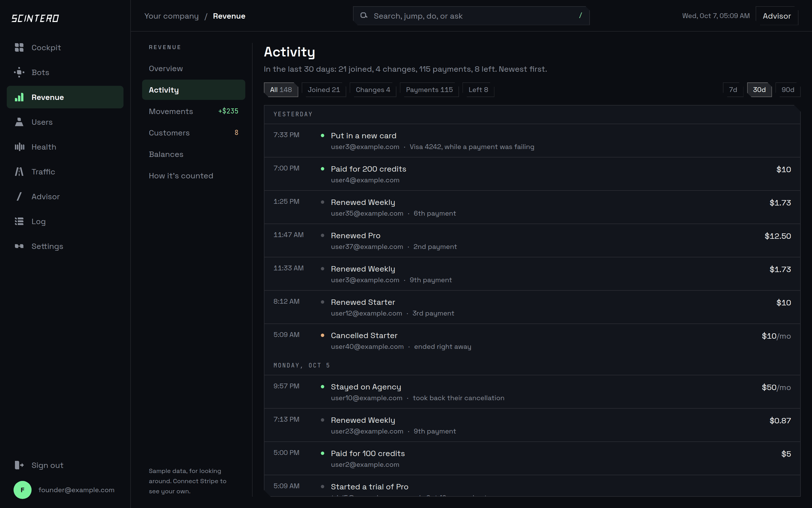The image size is (812, 508).
Task: Click the founder avatar circle
Action: pos(23,490)
